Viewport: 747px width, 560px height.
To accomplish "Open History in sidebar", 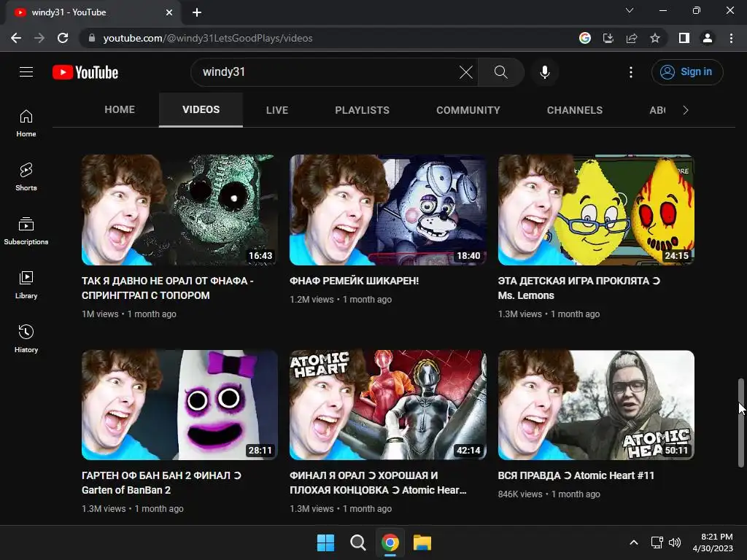I will tap(26, 339).
